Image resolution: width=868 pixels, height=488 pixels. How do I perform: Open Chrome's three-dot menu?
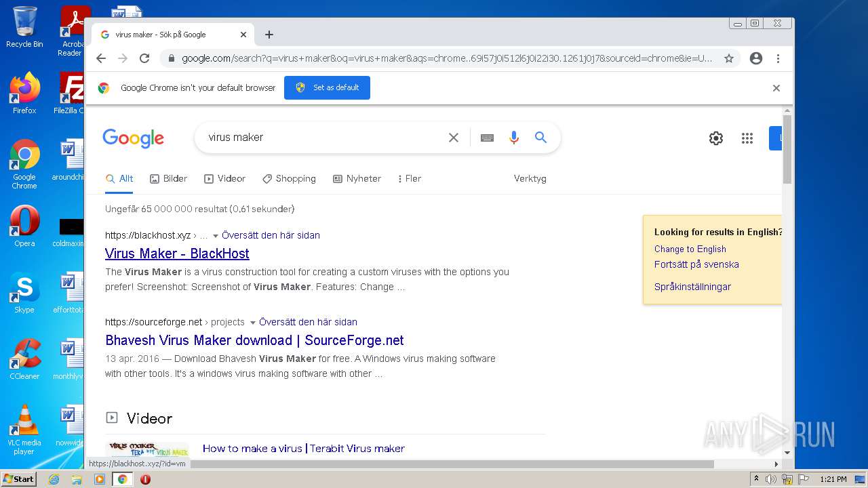click(x=778, y=58)
